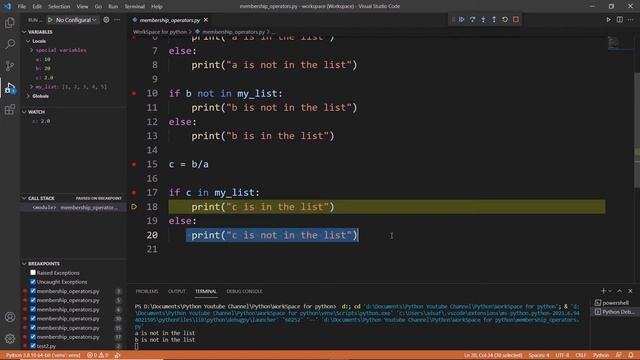Enable the Raised Exceptions checkbox
The image size is (640, 360).
[x=33, y=273]
